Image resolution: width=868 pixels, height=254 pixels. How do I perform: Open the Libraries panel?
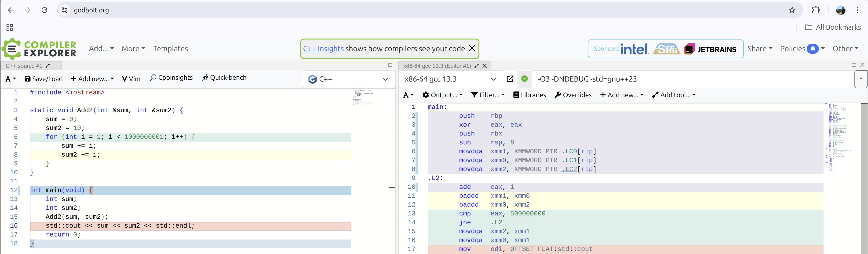pos(529,95)
